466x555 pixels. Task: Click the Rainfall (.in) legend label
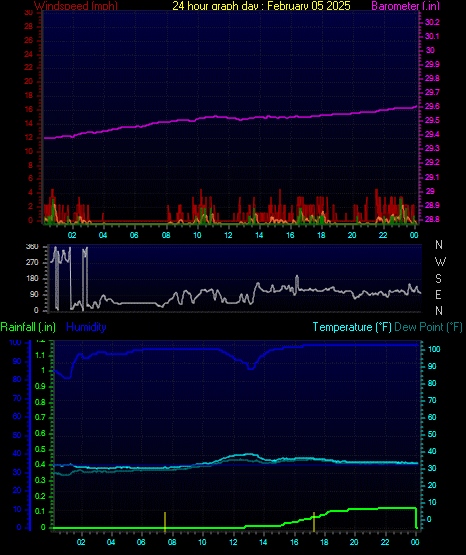point(28,327)
